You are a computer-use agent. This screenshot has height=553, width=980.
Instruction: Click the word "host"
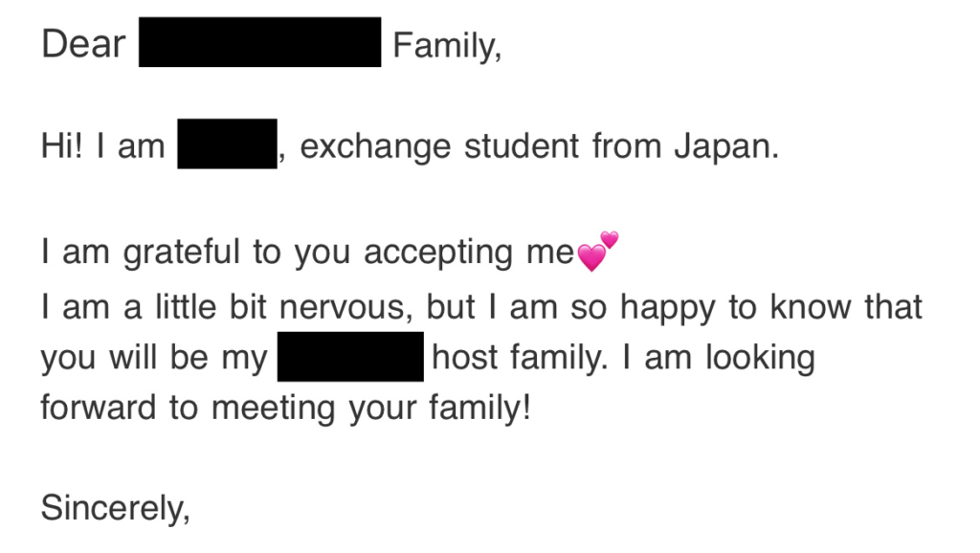[466, 358]
